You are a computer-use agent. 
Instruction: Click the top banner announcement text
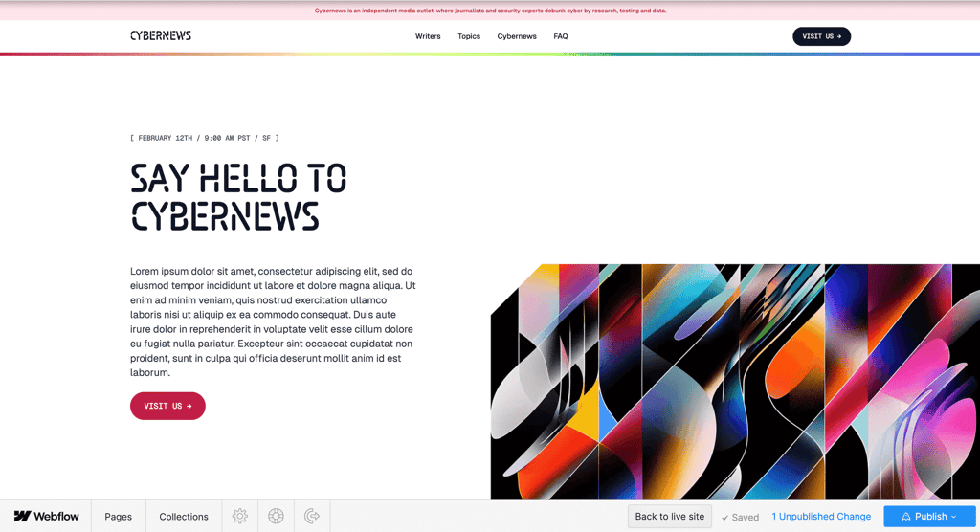(490, 11)
